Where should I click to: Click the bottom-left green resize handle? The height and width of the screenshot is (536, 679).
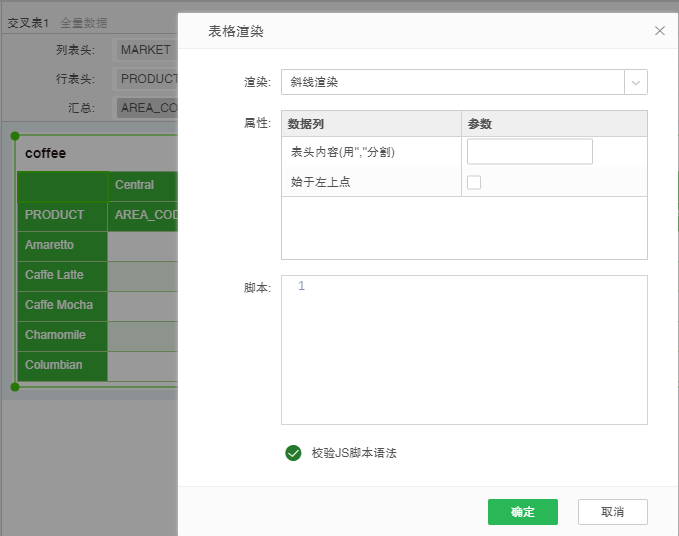click(x=15, y=387)
